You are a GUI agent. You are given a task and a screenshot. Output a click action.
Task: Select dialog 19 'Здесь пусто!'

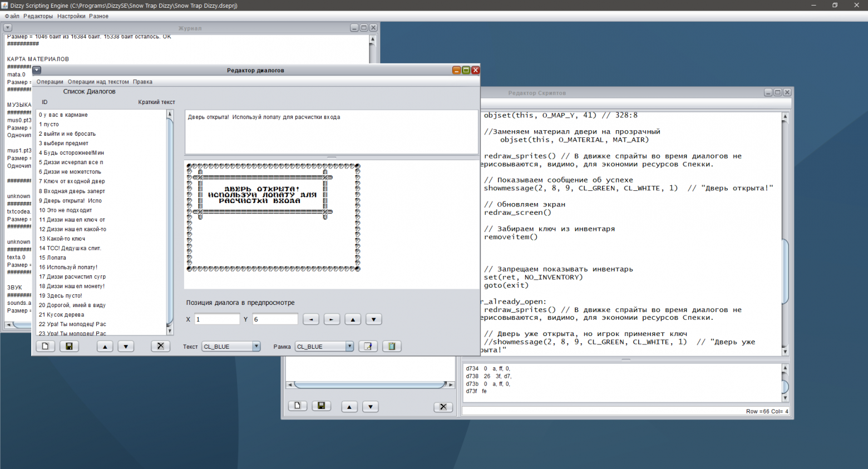[102, 295]
